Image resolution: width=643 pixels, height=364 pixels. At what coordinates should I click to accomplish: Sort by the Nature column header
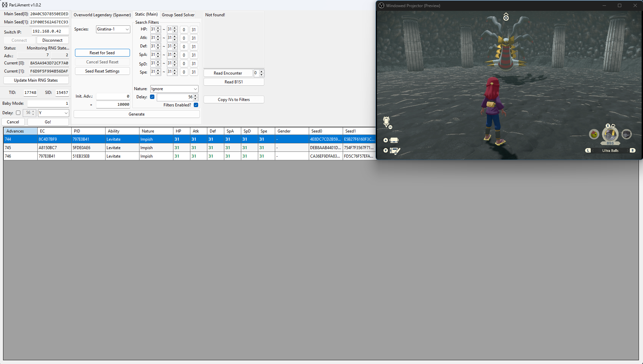point(156,131)
